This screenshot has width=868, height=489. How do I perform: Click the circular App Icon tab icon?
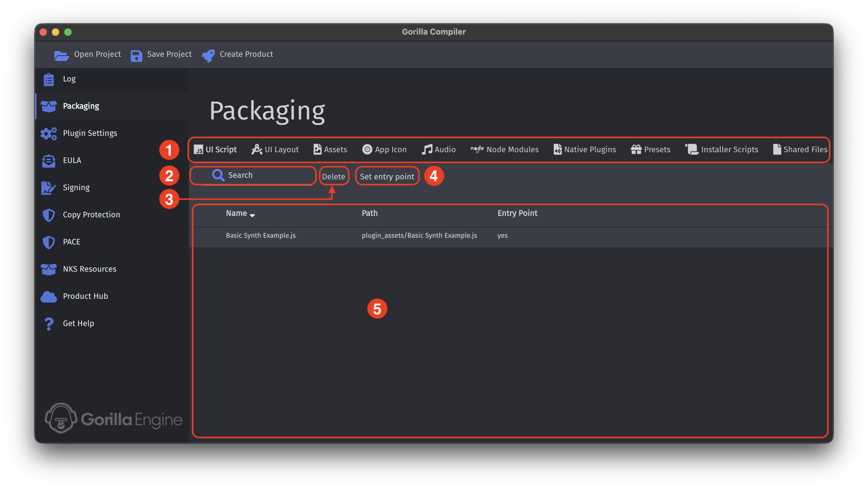click(x=367, y=149)
